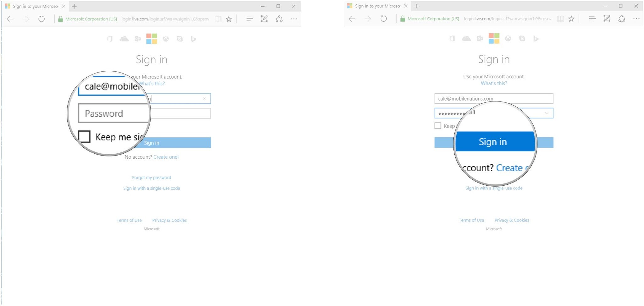Screen dimensions: 644x306
Task: Click the email field in right window
Action: tap(494, 98)
